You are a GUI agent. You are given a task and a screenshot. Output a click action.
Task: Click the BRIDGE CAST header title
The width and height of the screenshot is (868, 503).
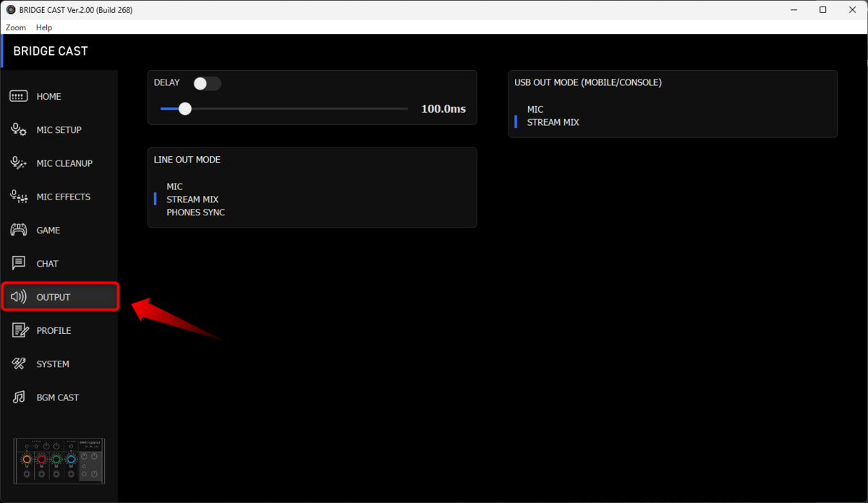(51, 51)
